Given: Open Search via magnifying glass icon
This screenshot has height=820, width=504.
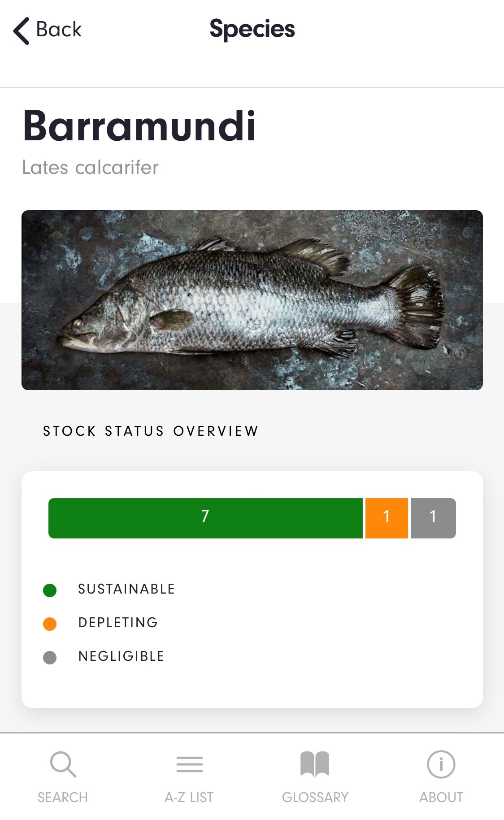Looking at the screenshot, I should click(63, 764).
